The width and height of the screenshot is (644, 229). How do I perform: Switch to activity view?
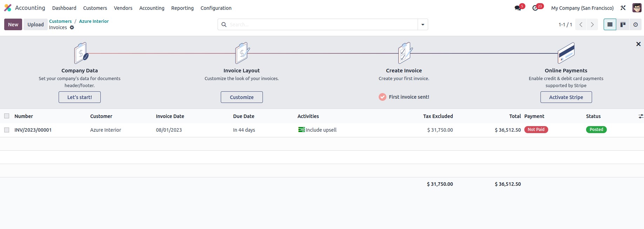point(635,25)
